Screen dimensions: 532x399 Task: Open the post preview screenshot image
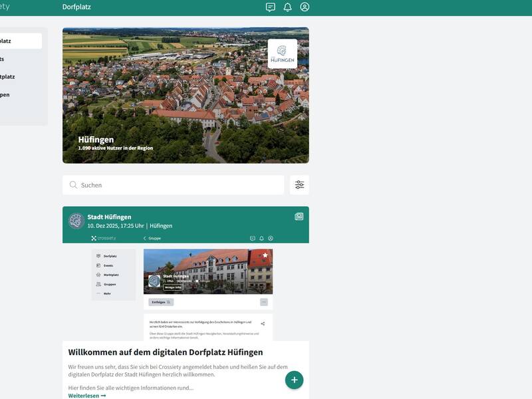[186, 287]
